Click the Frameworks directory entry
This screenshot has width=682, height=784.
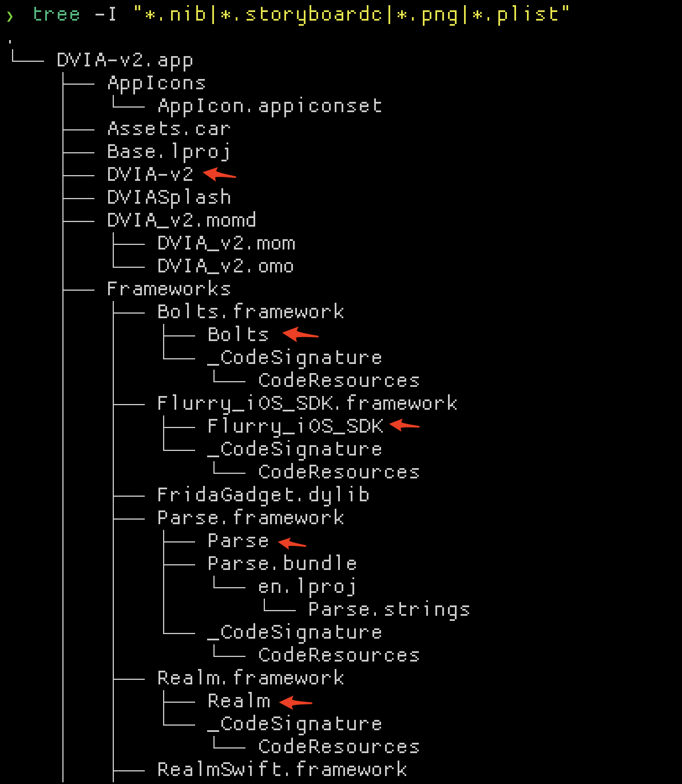coord(169,289)
